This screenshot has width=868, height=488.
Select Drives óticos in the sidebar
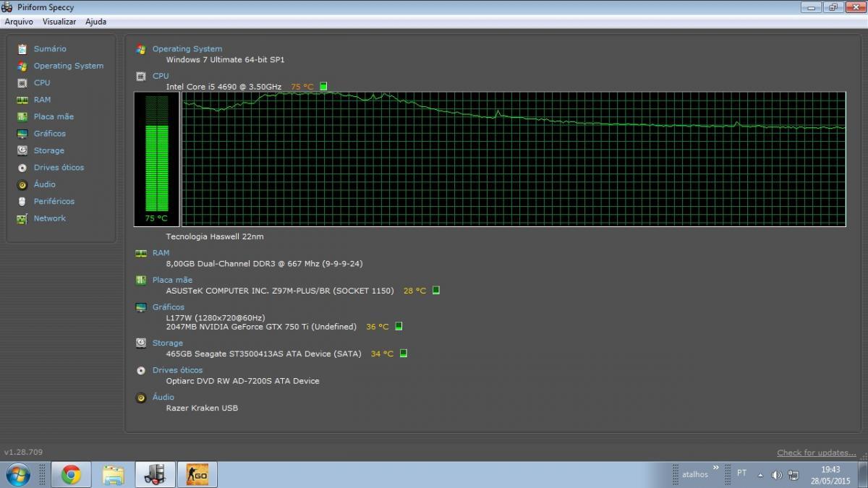tap(59, 168)
